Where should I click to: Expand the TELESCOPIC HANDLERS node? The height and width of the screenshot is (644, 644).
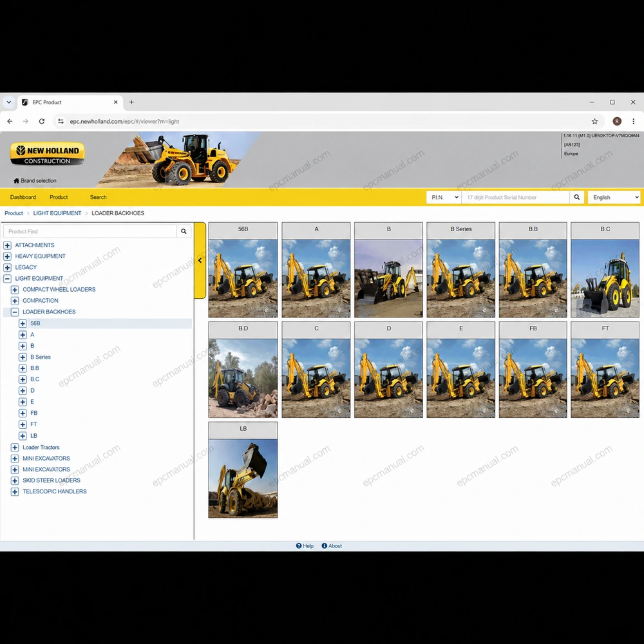(x=15, y=491)
